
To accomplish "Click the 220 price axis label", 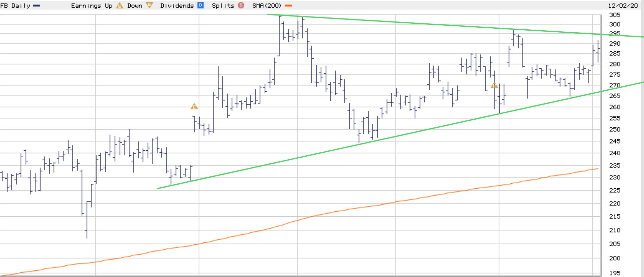I will (615, 203).
